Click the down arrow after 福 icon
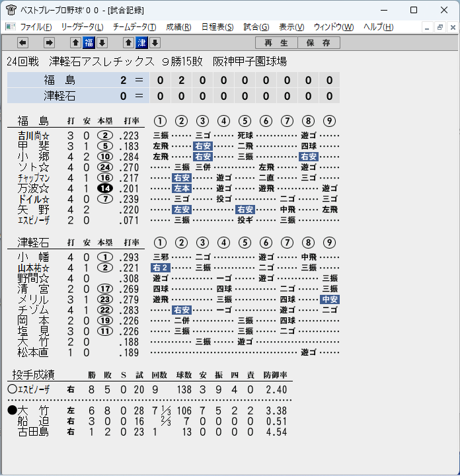Screen dimensions: 460x476 coord(102,43)
